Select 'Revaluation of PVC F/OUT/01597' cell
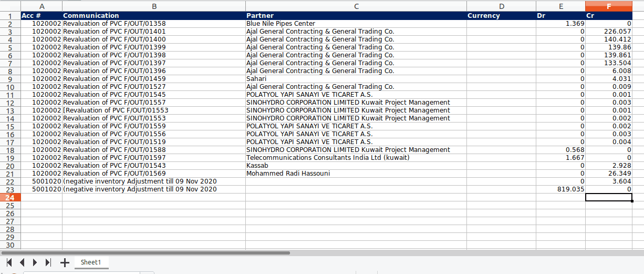This screenshot has width=644, height=274. pos(154,158)
